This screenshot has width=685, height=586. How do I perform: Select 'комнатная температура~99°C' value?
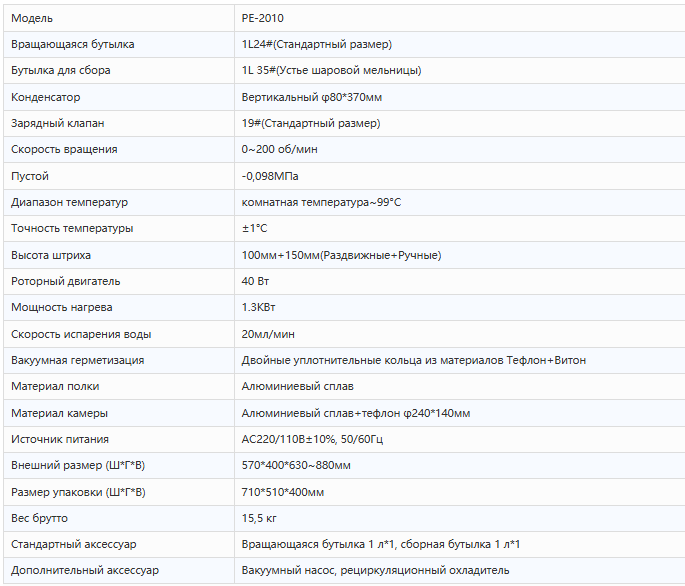coord(321,202)
